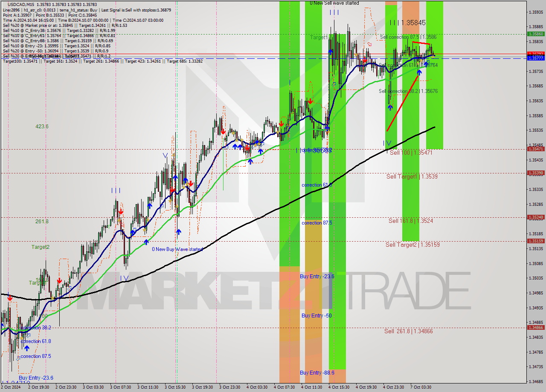The image size is (546, 392).
Task: Click the '3 Oct 15:30' time label
Action: click(x=176, y=387)
